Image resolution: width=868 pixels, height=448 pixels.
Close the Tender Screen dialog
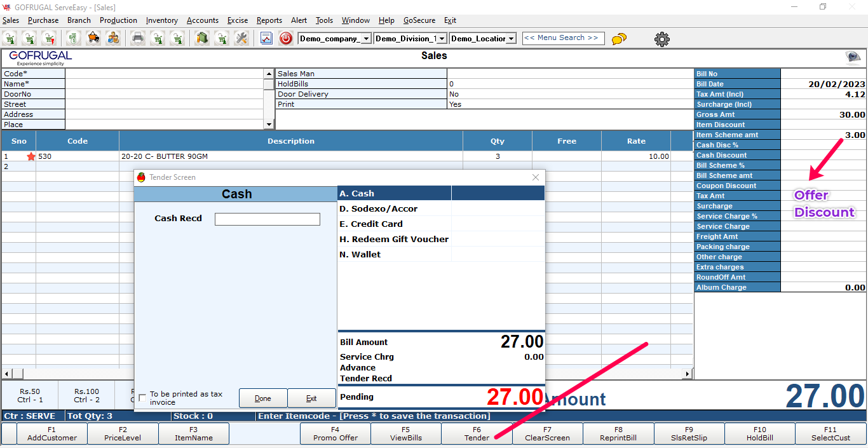click(x=536, y=177)
